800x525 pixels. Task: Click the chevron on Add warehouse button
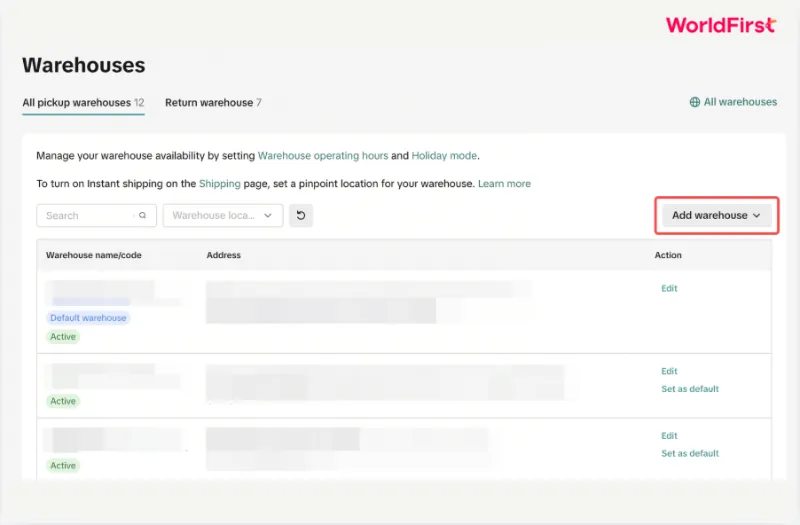coord(757,215)
